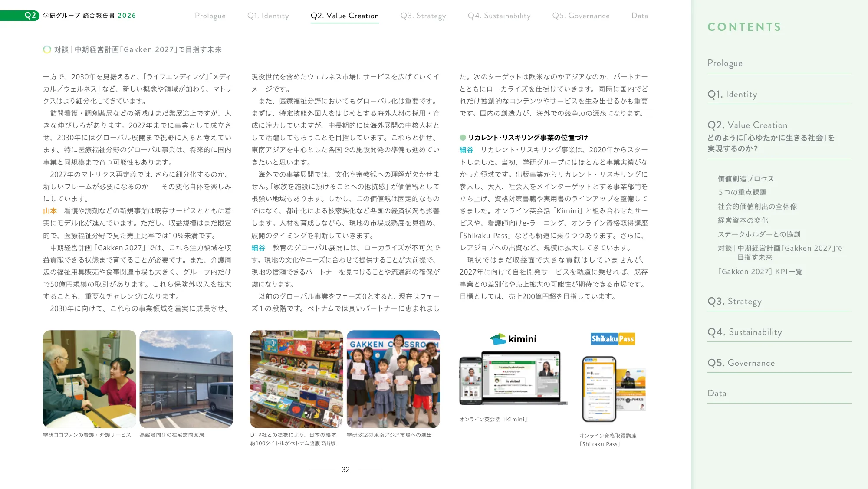This screenshot has width=868, height=489.
Task: Go to 5つの重点課題 subsection
Action: [742, 192]
